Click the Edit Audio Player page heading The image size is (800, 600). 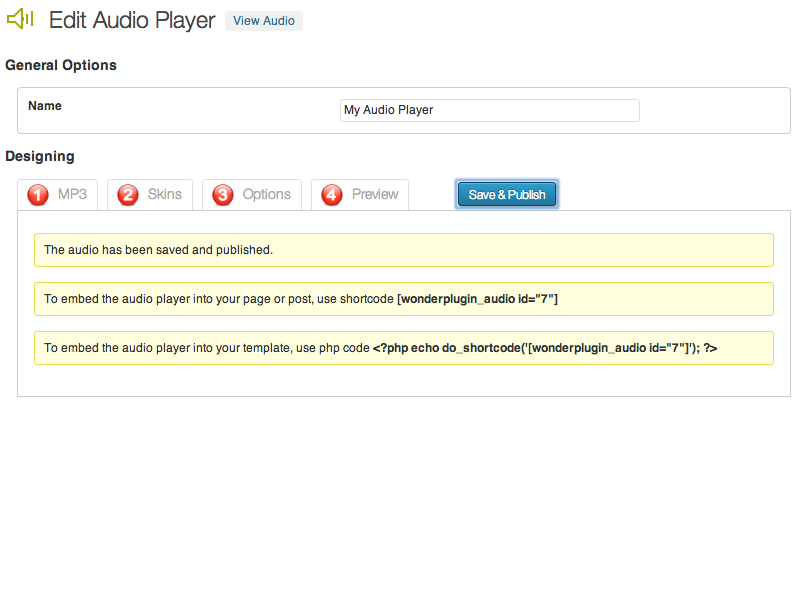click(132, 20)
